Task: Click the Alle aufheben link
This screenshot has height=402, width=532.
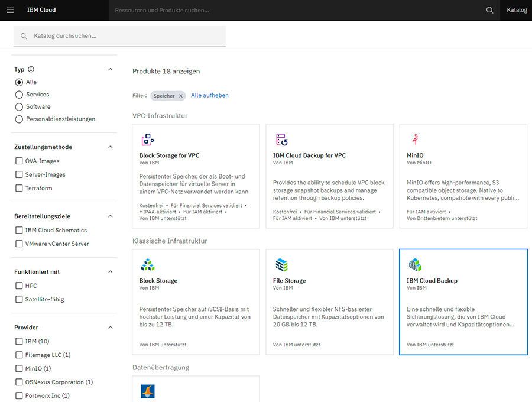Action: click(209, 94)
